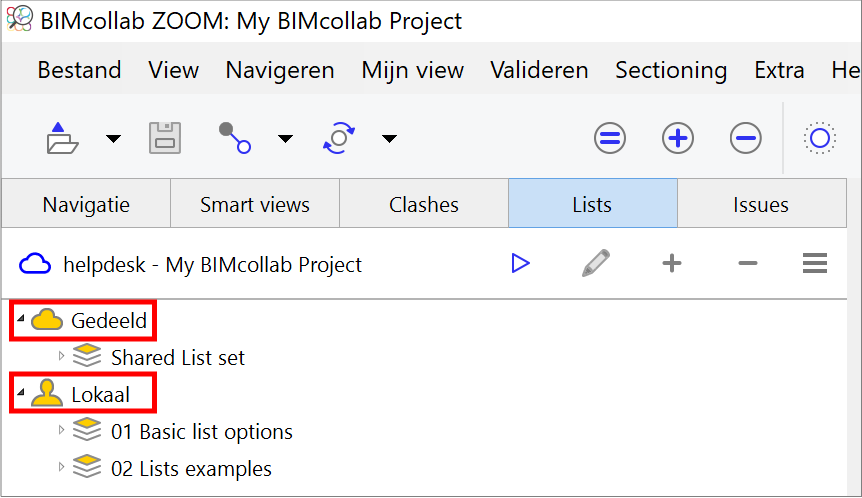The width and height of the screenshot is (862, 498).
Task: Open the Valideren menu
Action: (539, 70)
